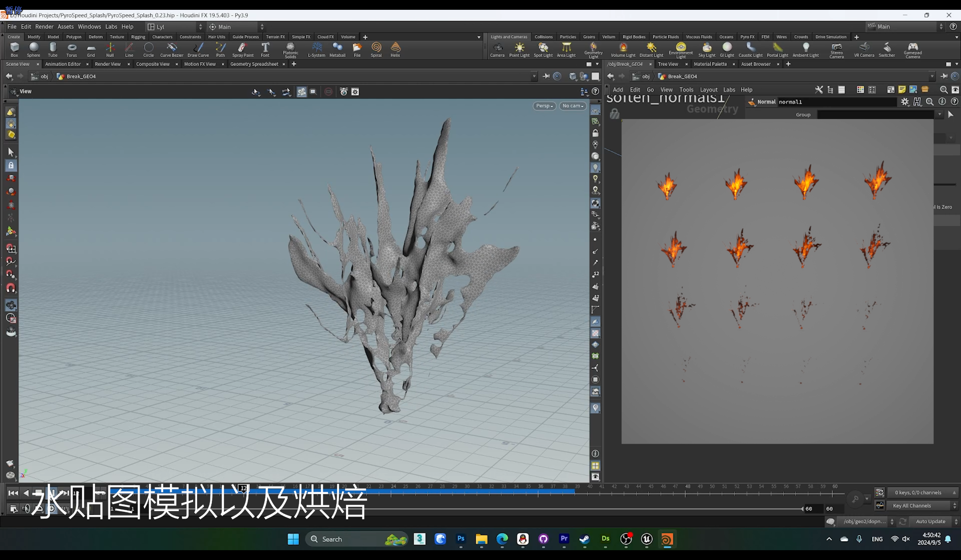Open the Persp viewport dropdown
The width and height of the screenshot is (961, 560).
(x=544, y=106)
